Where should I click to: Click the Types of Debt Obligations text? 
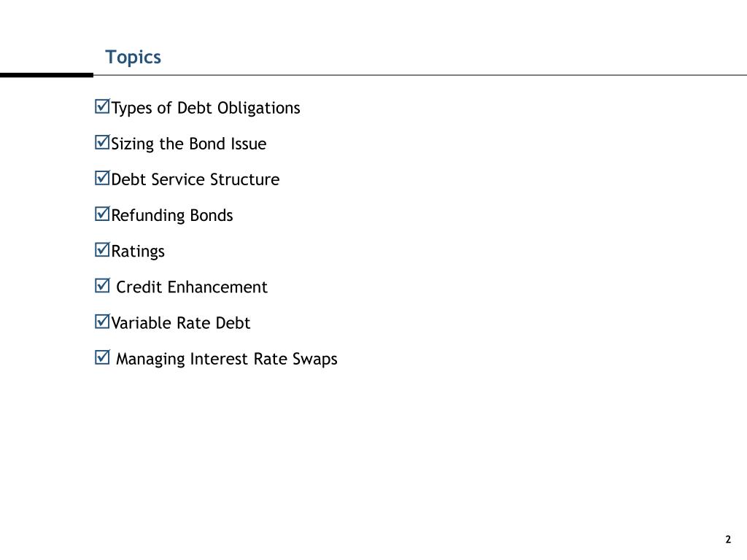pyautogui.click(x=205, y=108)
